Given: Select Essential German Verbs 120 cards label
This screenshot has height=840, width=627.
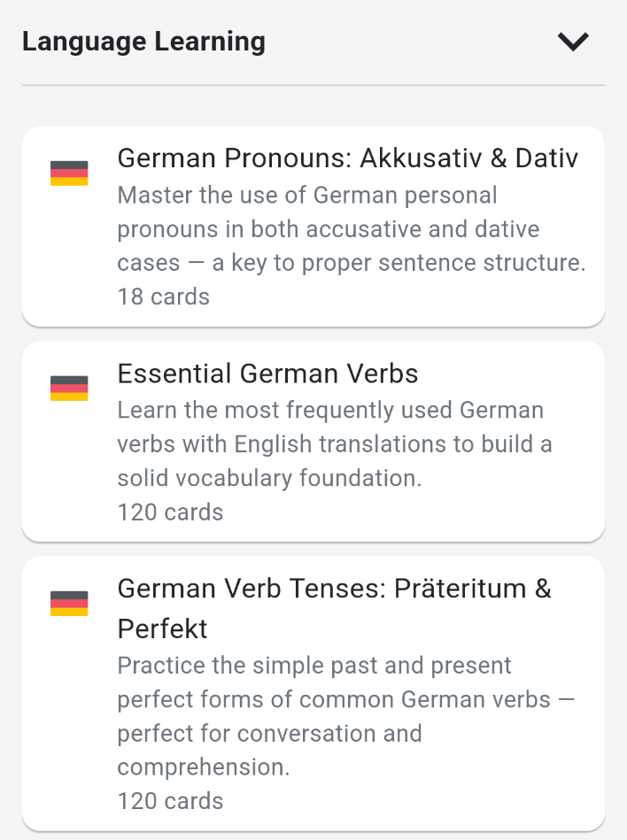Looking at the screenshot, I should click(170, 512).
